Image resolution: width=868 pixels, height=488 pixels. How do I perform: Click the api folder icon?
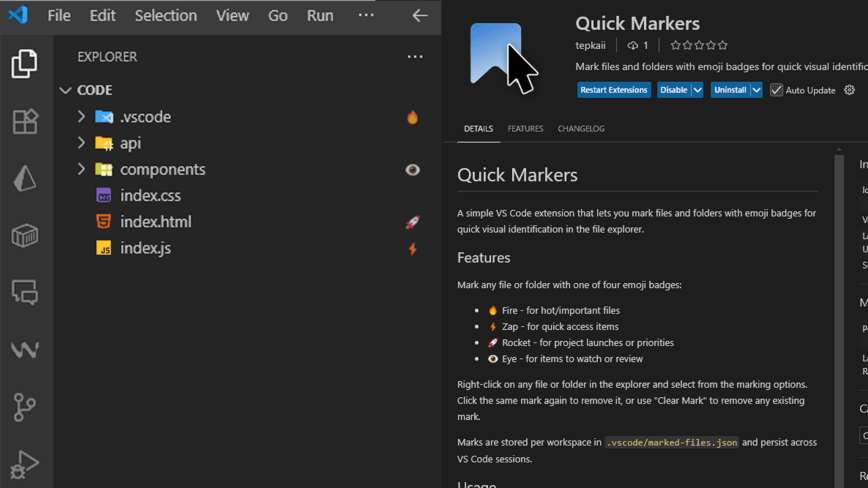(104, 143)
